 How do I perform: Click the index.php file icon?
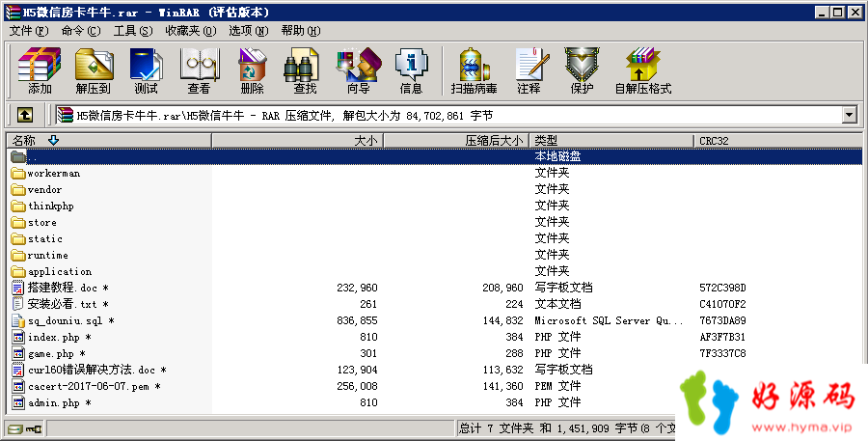pos(19,337)
